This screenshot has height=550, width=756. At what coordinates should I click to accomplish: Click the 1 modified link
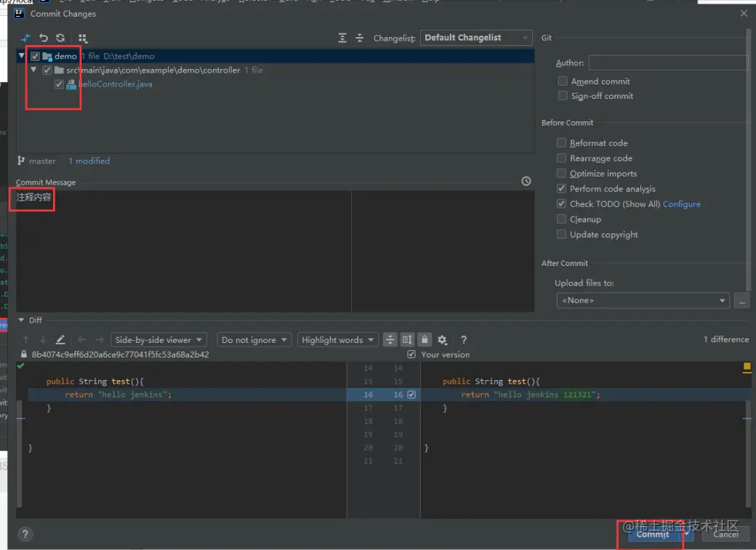point(89,161)
